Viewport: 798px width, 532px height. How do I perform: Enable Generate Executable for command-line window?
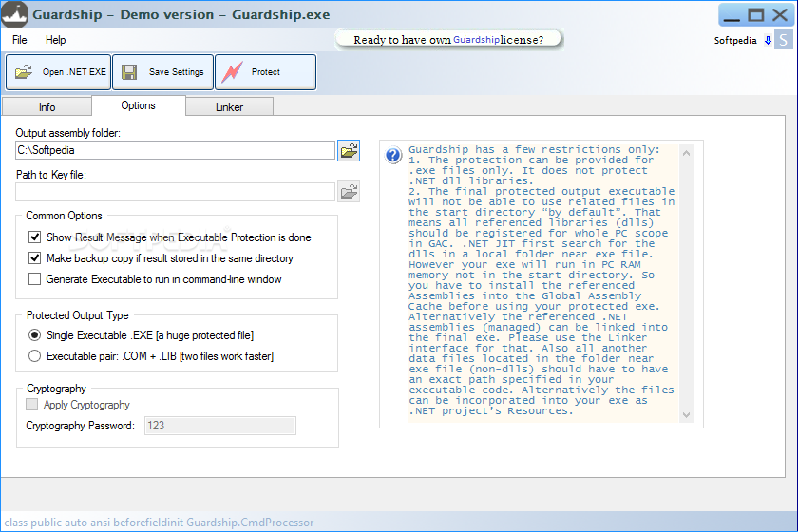coord(34,279)
